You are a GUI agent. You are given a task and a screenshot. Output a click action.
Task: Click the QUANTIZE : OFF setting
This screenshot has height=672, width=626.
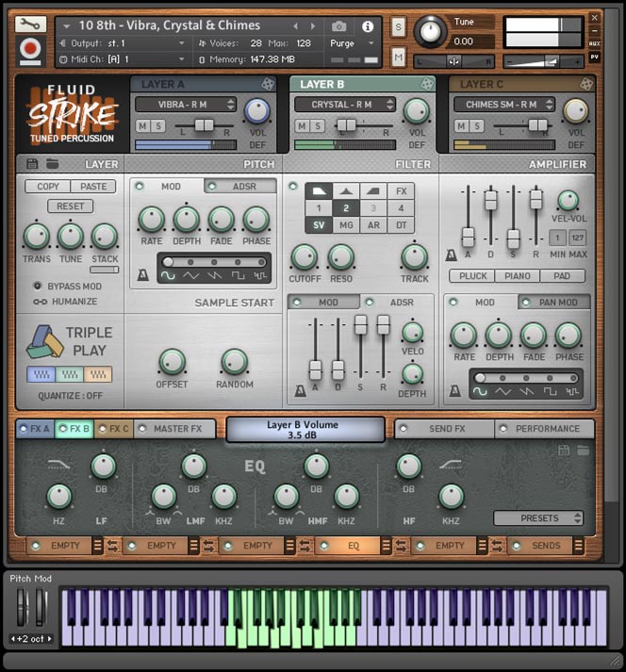click(71, 396)
